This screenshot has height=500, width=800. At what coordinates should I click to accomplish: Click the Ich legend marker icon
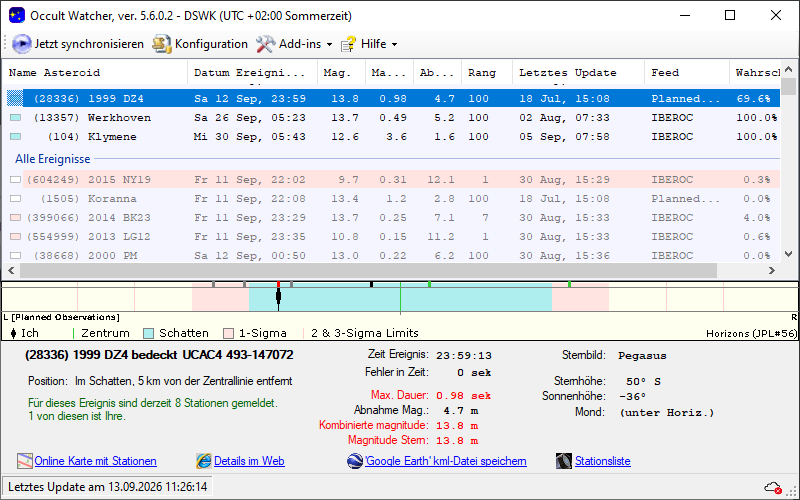13,333
